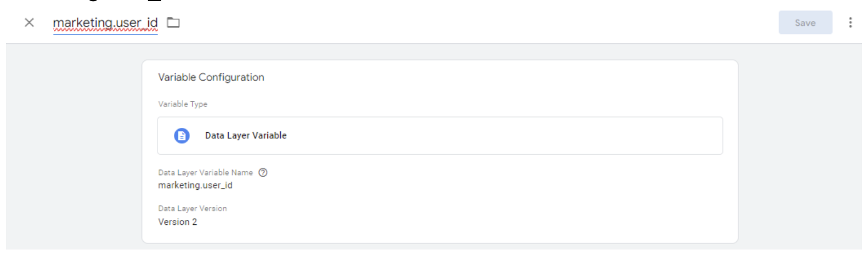Click the Data Layer Variable Name label
The image size is (868, 260).
click(x=205, y=173)
